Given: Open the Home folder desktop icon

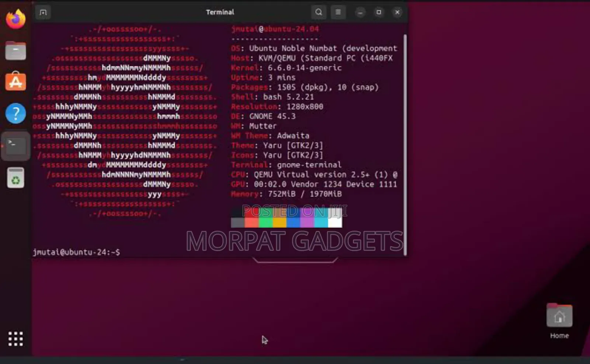Looking at the screenshot, I should [x=559, y=321].
